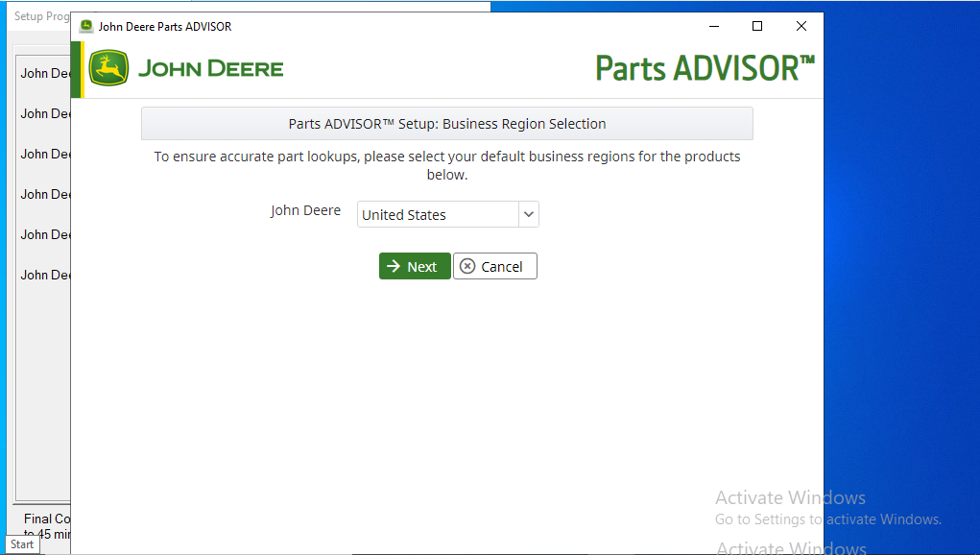
Task: Click the John Deere label beside dropdown
Action: [305, 210]
